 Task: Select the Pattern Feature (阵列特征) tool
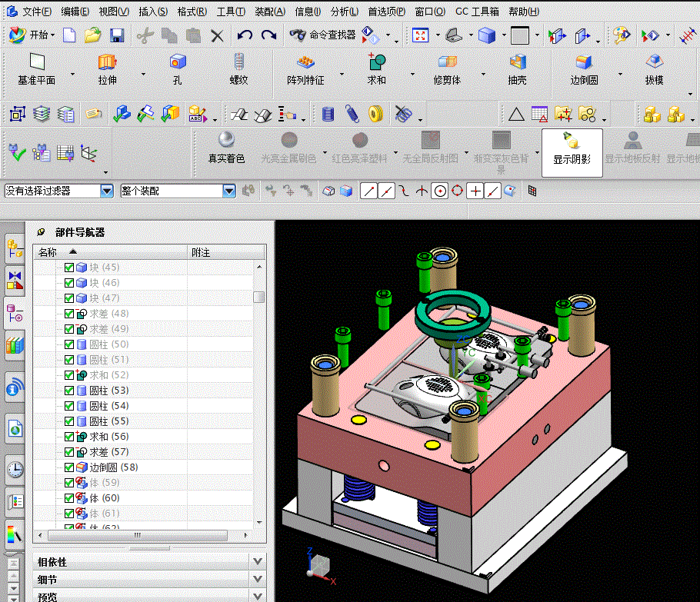[305, 69]
